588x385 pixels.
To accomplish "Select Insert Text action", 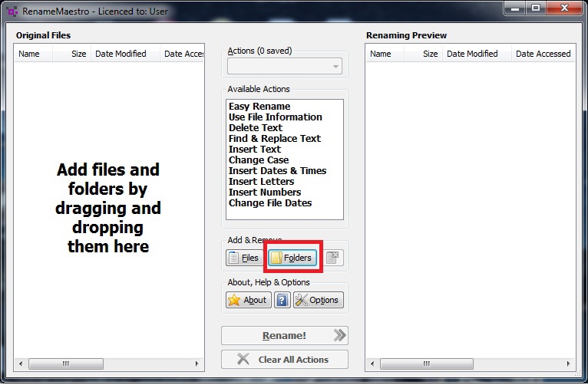I will click(x=255, y=150).
